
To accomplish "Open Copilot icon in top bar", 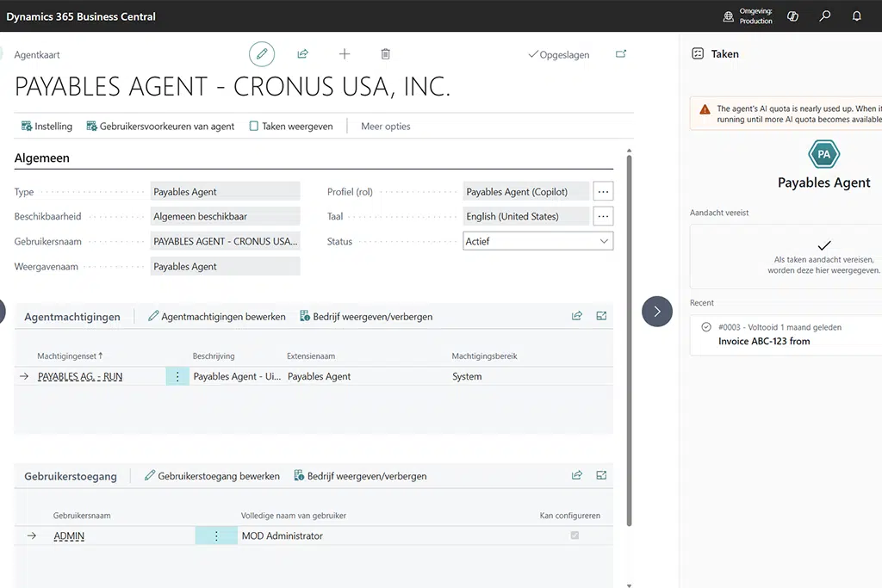I will click(792, 16).
